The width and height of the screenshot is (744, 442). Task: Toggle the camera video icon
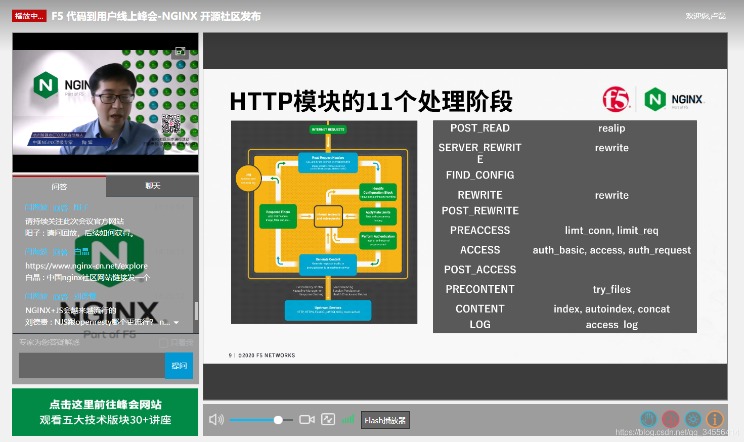[x=307, y=420]
